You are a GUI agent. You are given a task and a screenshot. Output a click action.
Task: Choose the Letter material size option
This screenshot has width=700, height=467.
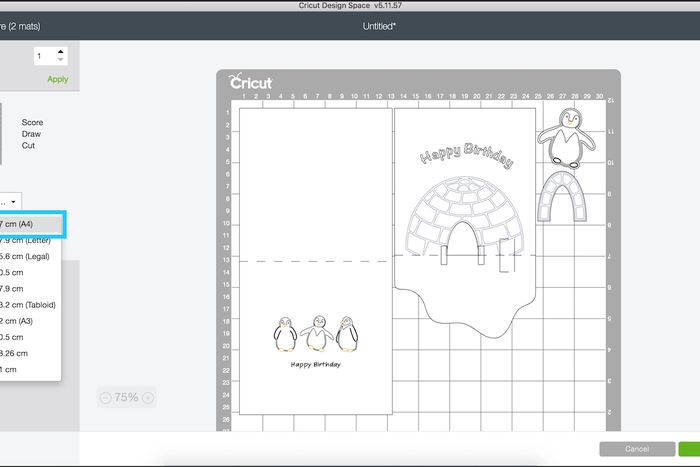point(26,240)
